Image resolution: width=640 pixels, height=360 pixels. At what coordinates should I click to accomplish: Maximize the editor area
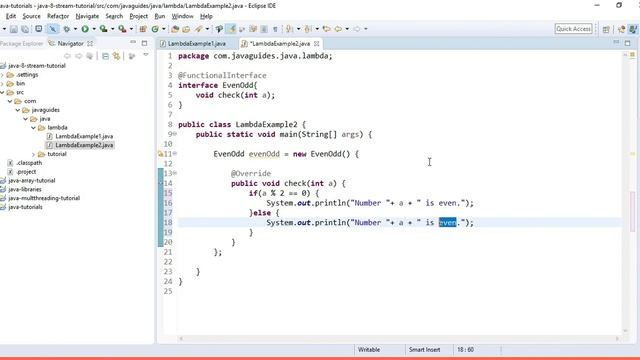[628, 43]
